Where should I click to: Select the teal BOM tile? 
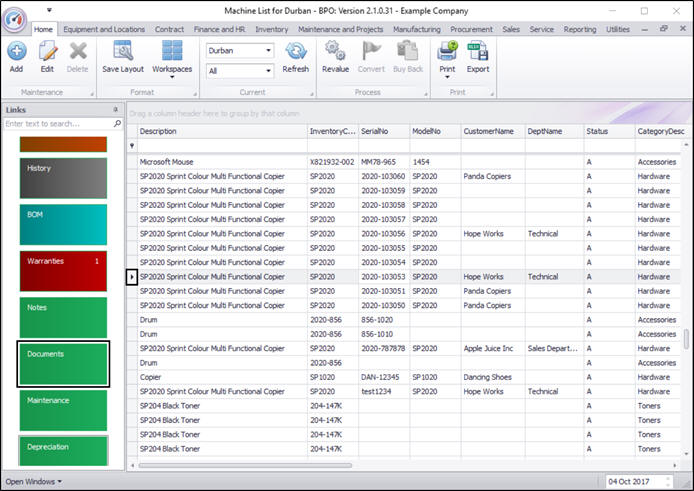(62, 224)
